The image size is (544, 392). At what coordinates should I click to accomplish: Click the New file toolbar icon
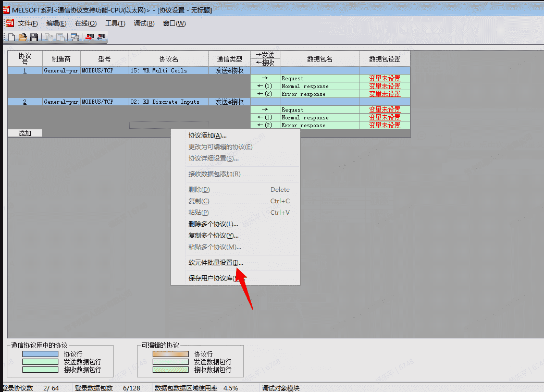tap(11, 37)
